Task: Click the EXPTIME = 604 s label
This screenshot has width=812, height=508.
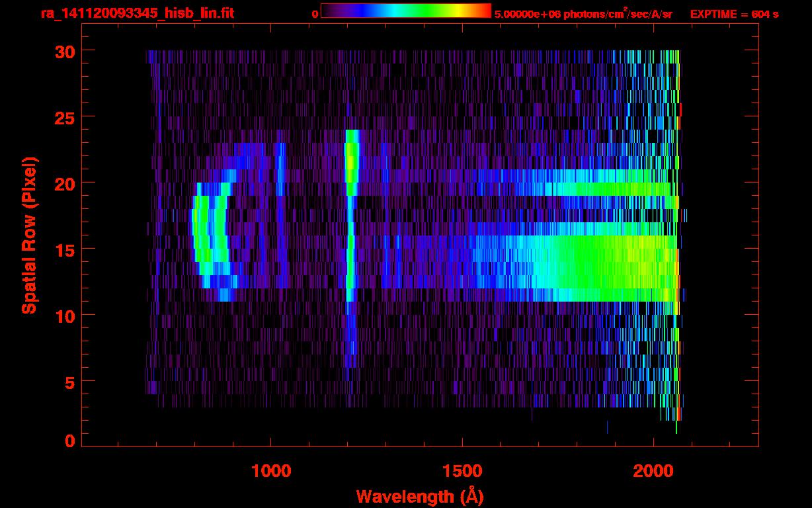Action: click(734, 13)
